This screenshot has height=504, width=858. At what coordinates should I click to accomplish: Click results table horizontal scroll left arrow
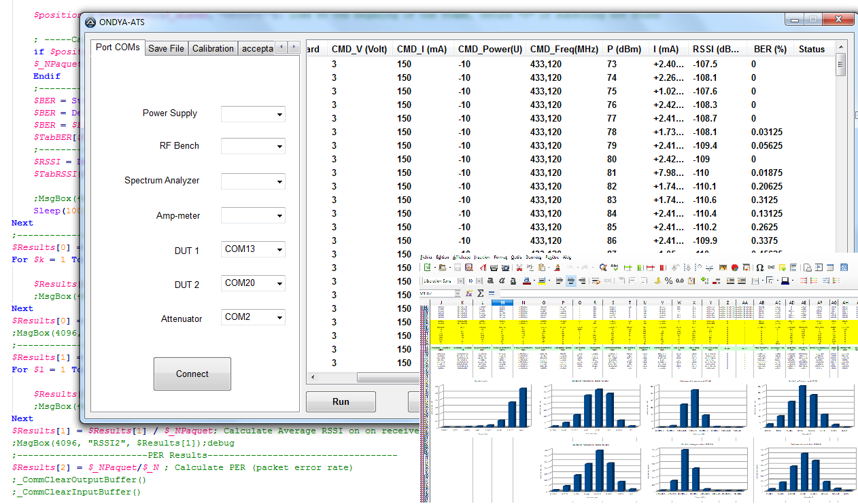click(x=312, y=377)
